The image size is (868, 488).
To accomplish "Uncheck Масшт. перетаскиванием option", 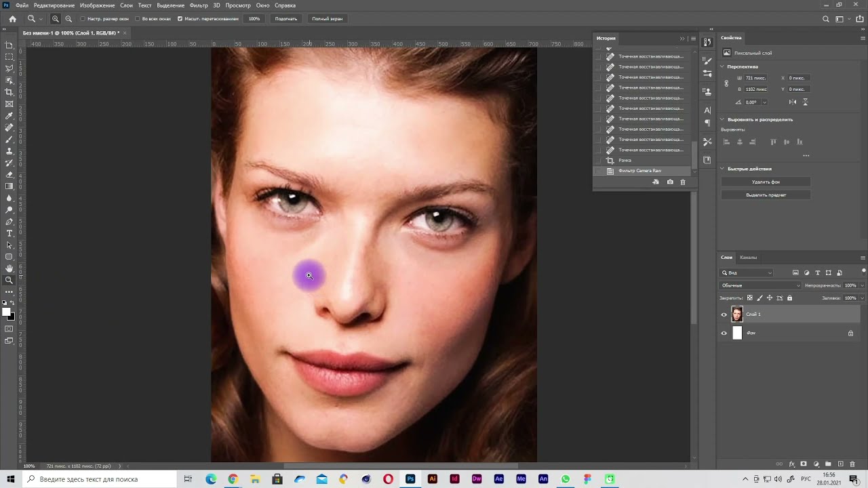I will [x=180, y=19].
